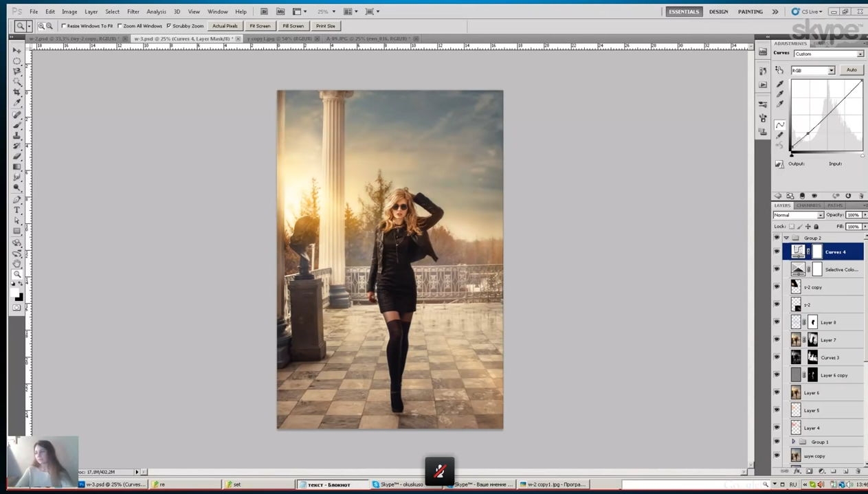Click the Auto button in Curves
Viewport: 868px width, 494px height.
[x=852, y=70]
